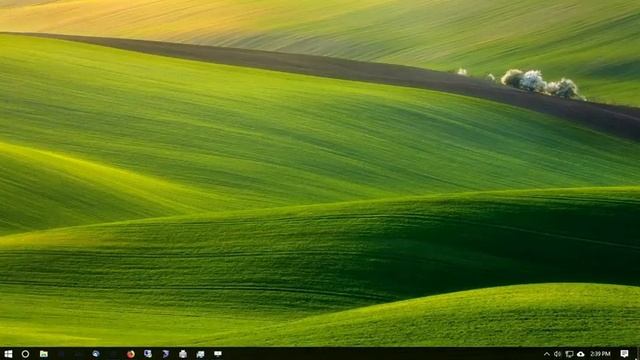Launch Firefox from the taskbar
Screen dimensions: 640x360
pyautogui.click(x=131, y=354)
